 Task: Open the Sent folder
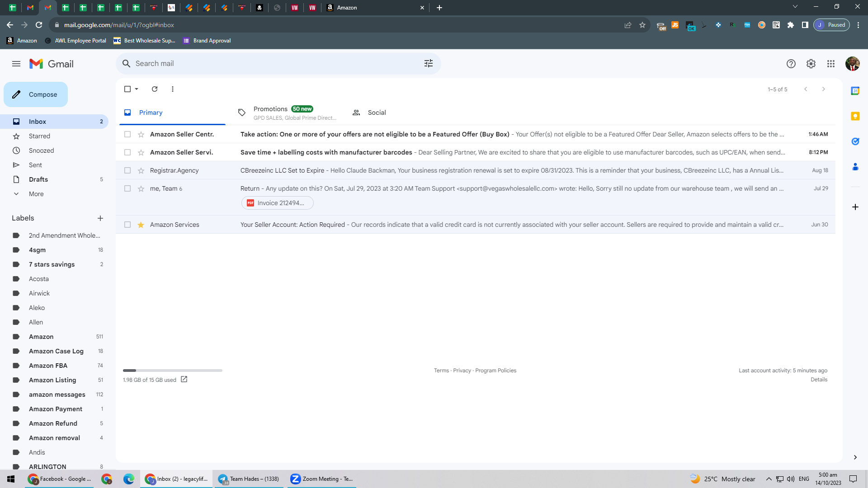(54, 165)
